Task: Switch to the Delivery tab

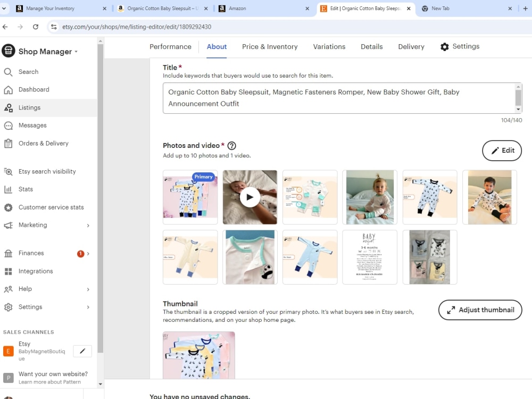Action: (x=411, y=47)
